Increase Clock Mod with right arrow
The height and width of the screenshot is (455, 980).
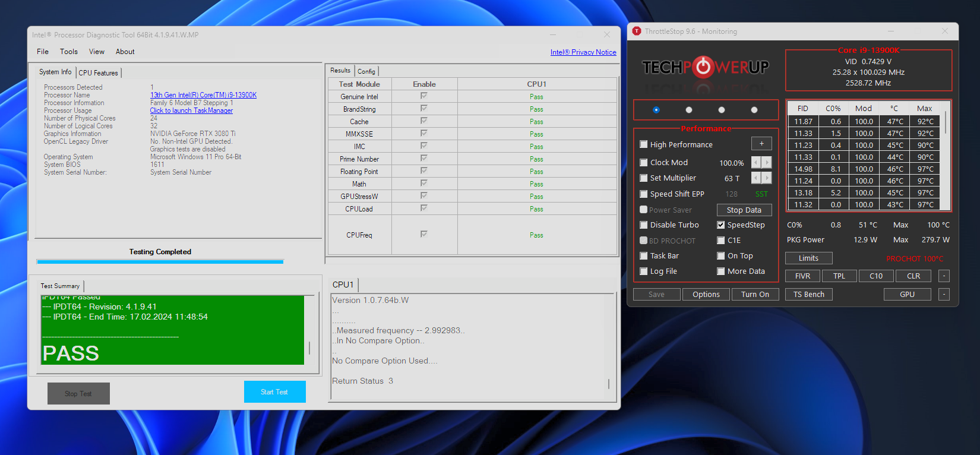(767, 162)
